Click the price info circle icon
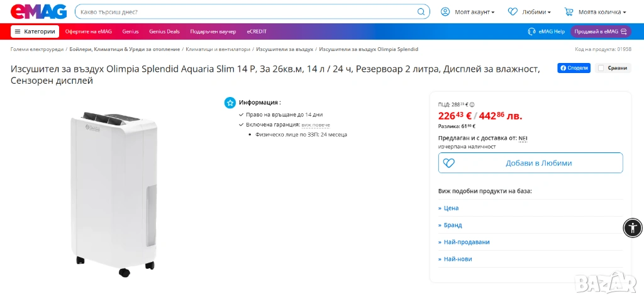Image resolution: width=644 pixels, height=301 pixels. point(472,105)
